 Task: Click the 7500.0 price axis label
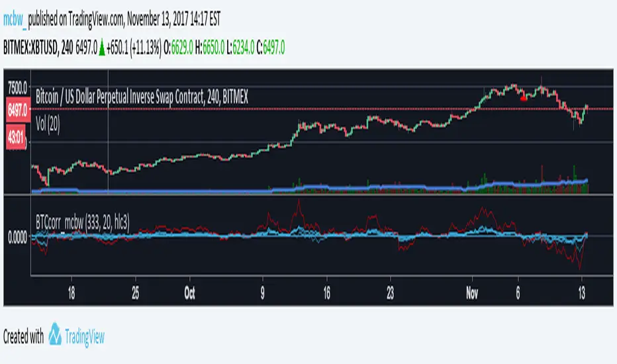pos(18,88)
